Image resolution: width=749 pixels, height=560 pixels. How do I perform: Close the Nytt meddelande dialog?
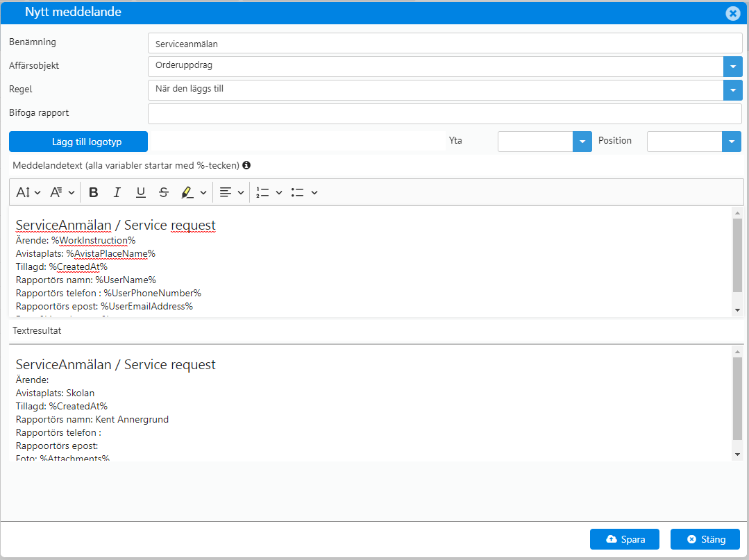[733, 13]
